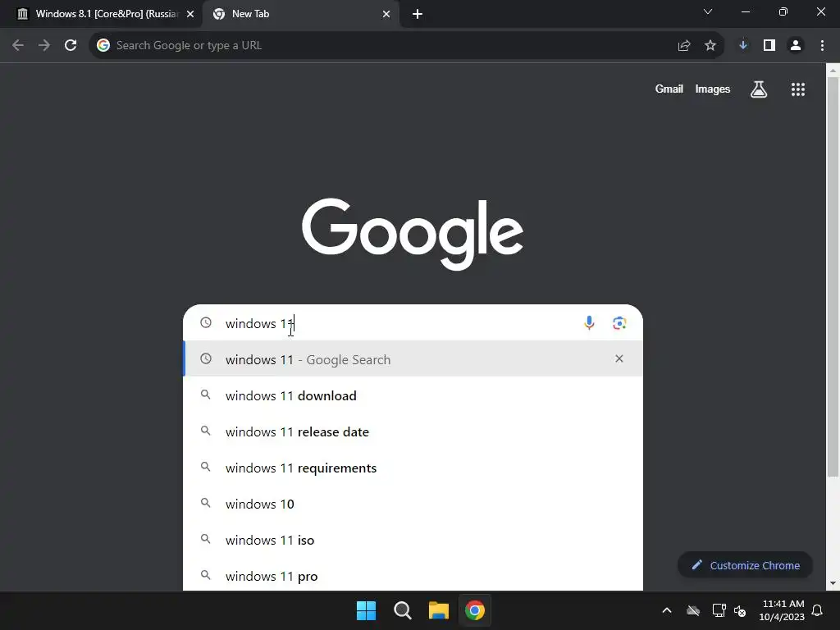The image size is (840, 630).
Task: Select the 'windows 11 pro' suggestion
Action: (x=413, y=576)
